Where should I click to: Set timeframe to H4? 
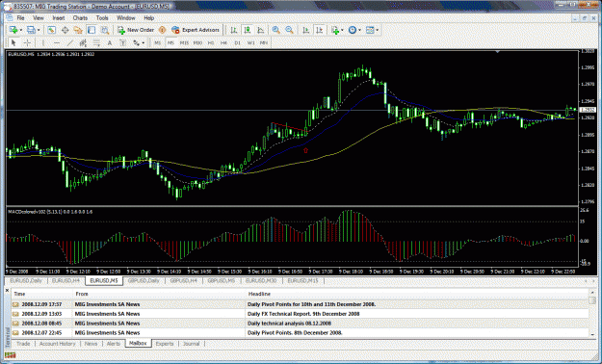[x=223, y=43]
